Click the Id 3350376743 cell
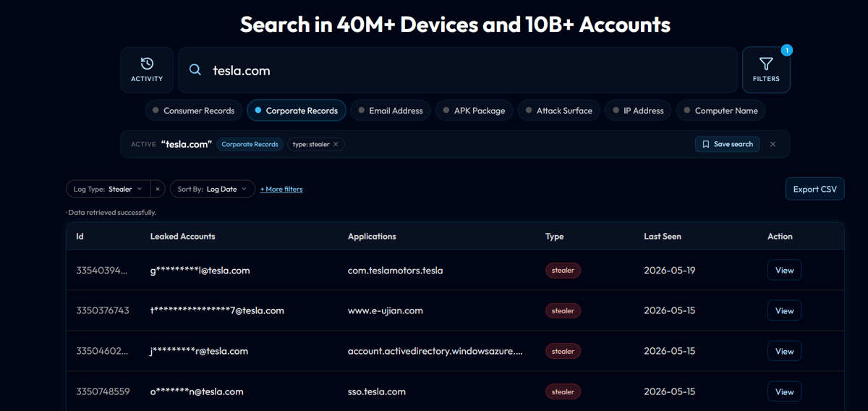The height and width of the screenshot is (411, 868). [x=103, y=310]
